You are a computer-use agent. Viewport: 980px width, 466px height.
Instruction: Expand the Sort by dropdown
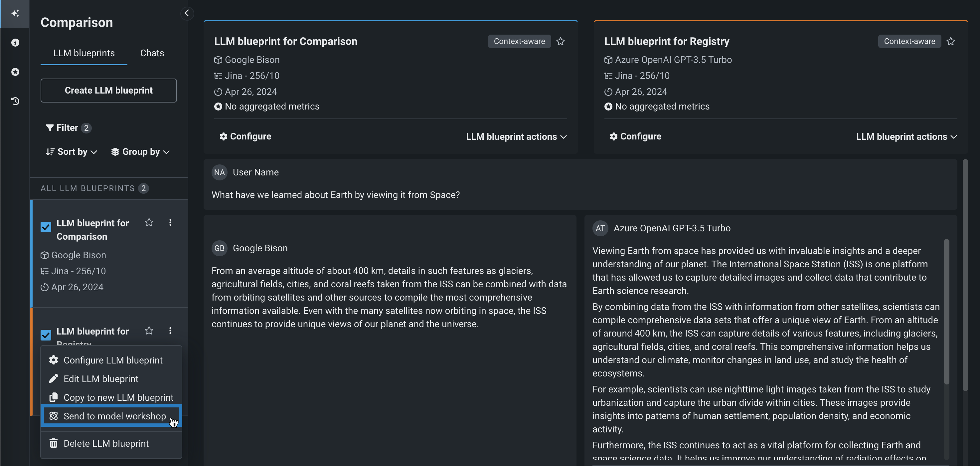[72, 151]
